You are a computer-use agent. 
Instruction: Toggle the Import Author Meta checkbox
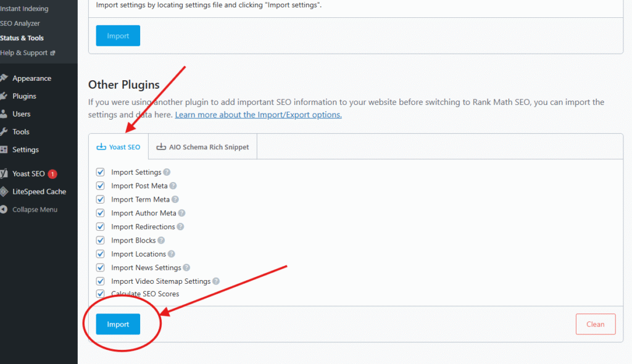(x=101, y=213)
